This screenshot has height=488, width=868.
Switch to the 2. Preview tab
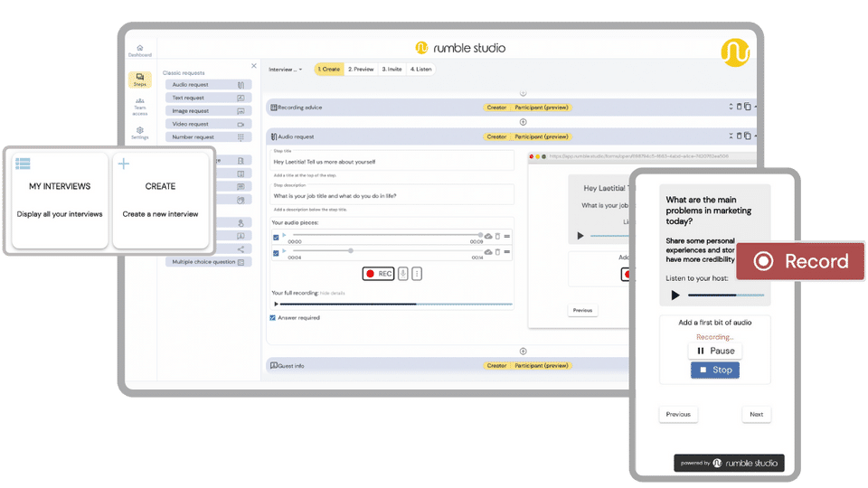361,70
